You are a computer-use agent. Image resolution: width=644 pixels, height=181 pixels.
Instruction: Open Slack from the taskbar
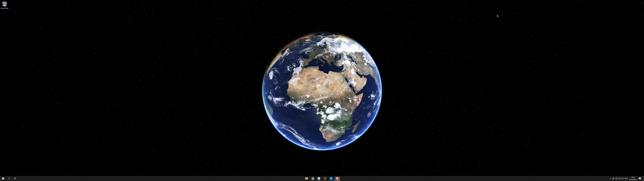319,178
